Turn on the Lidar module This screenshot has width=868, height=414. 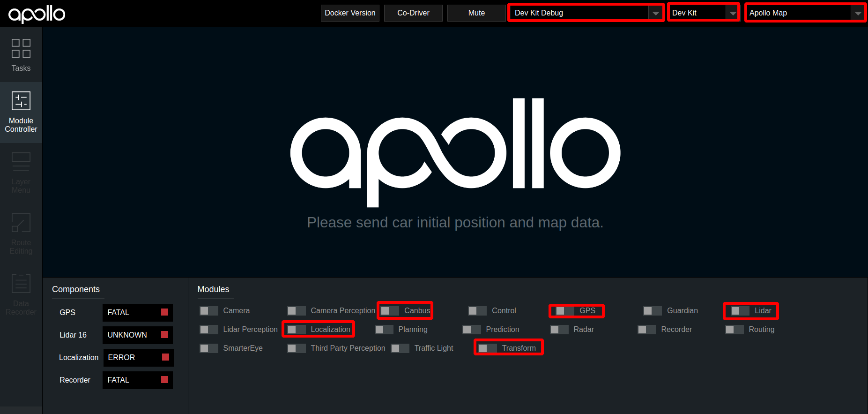coord(740,311)
